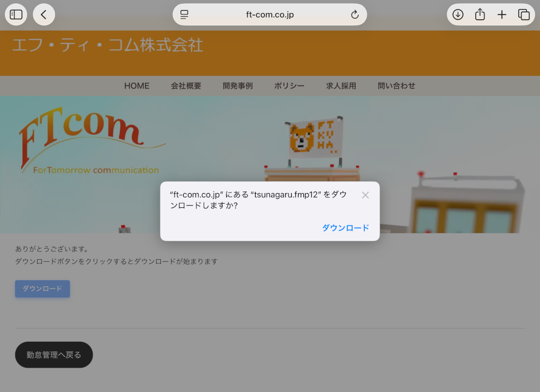Click the 勤怠管理へ戻る button
The width and height of the screenshot is (540, 392).
[x=54, y=355]
